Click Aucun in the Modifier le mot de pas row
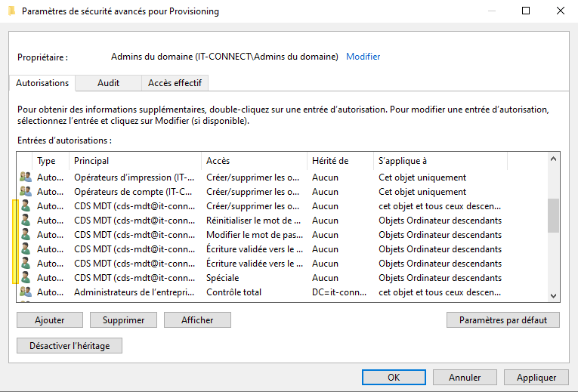Viewport: 578px width, 392px height. (x=325, y=235)
